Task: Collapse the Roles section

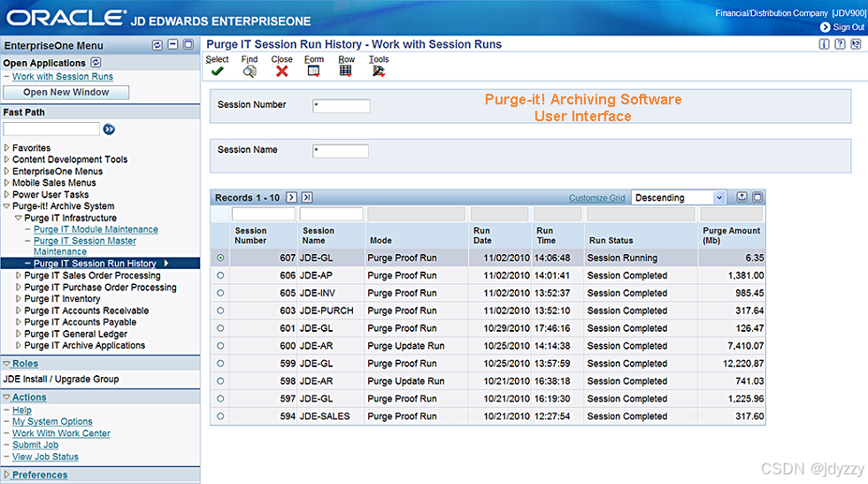Action: [7, 364]
